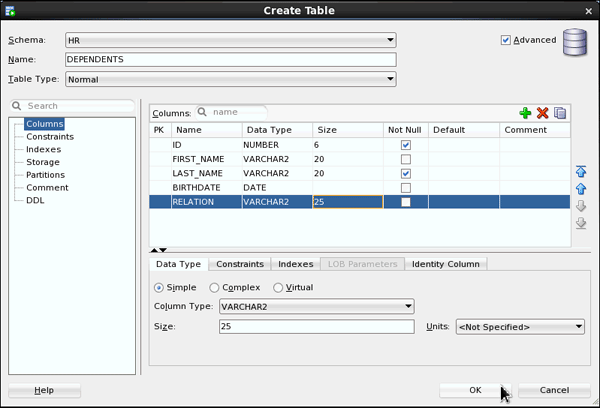Viewport: 600px width, 408px height.
Task: Click the green plus add column icon
Action: (525, 114)
